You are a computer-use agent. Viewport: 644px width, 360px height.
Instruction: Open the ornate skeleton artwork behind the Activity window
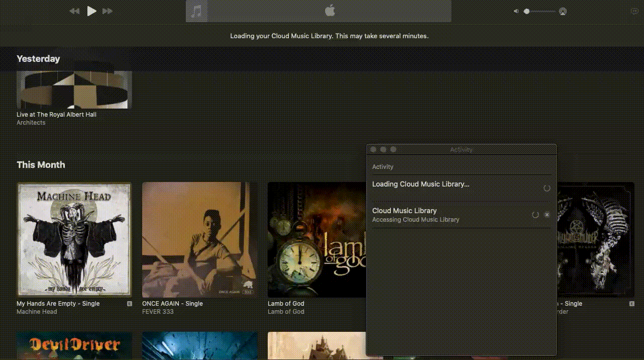(x=595, y=239)
